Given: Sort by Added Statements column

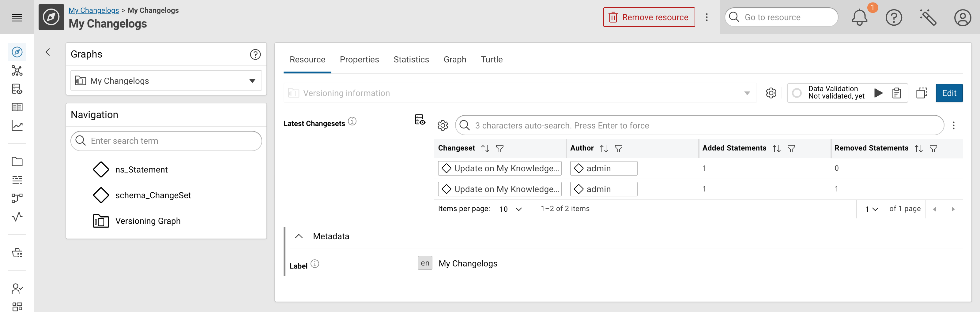Looking at the screenshot, I should [x=776, y=149].
